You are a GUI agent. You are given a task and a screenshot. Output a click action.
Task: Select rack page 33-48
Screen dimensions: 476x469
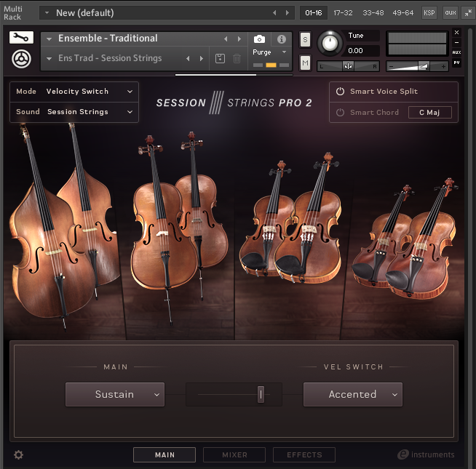pyautogui.click(x=373, y=13)
